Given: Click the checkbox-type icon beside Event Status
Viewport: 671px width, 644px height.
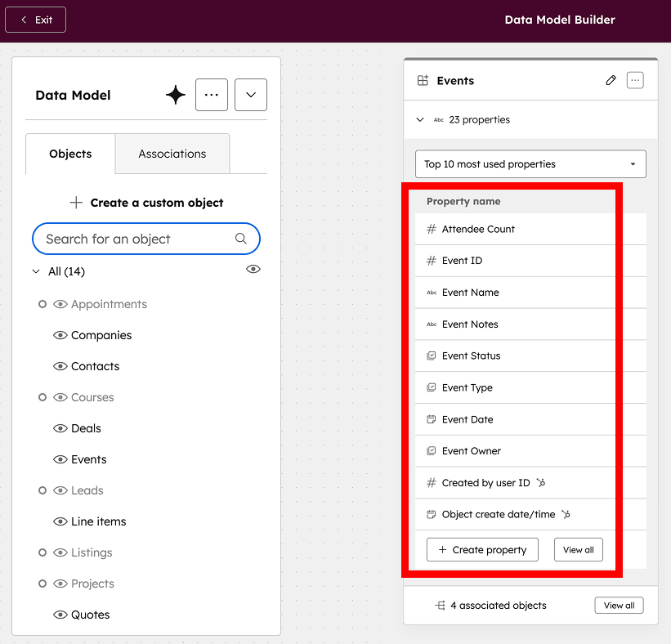Looking at the screenshot, I should 432,356.
